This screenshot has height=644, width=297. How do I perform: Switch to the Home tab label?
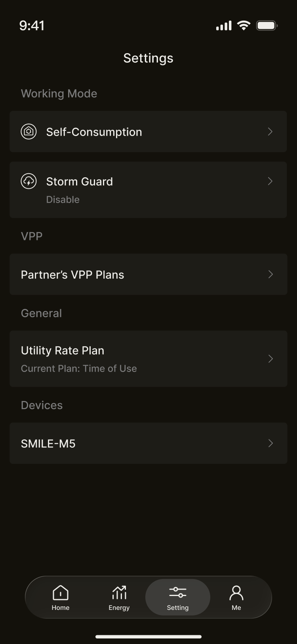[x=61, y=608]
